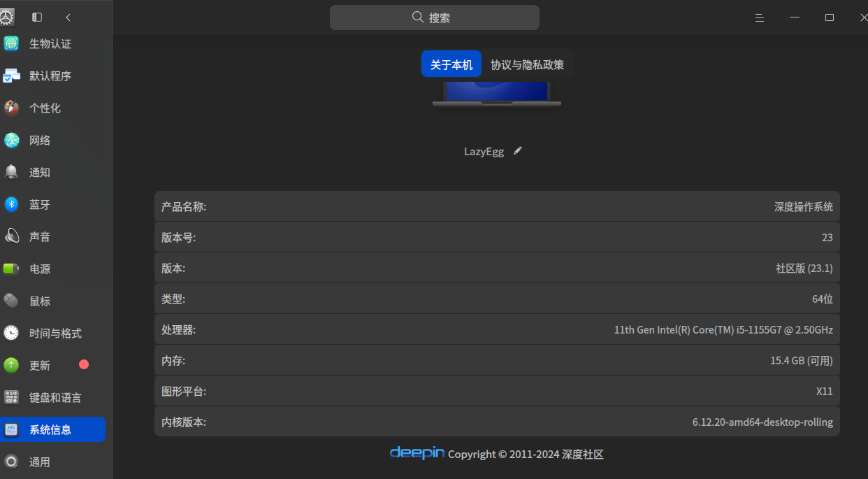Open the System Info icon (系统信息)

[11, 430]
